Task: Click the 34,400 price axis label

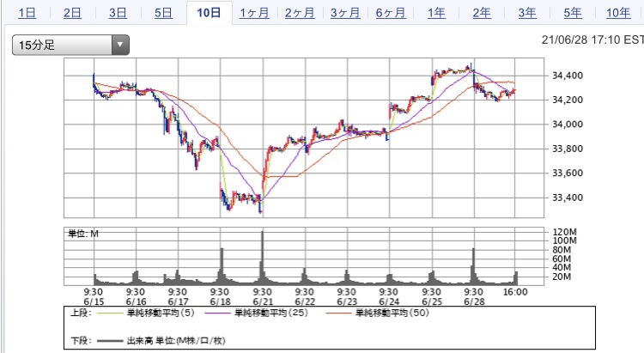Action: point(568,76)
